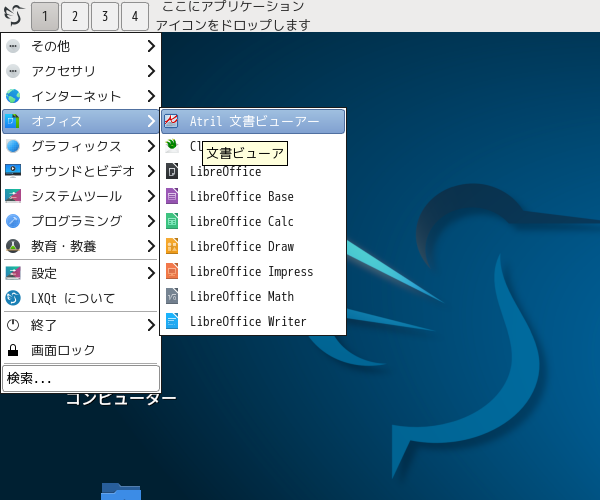The width and height of the screenshot is (600, 500).
Task: Click the Atril document viewer icon
Action: pyautogui.click(x=171, y=121)
